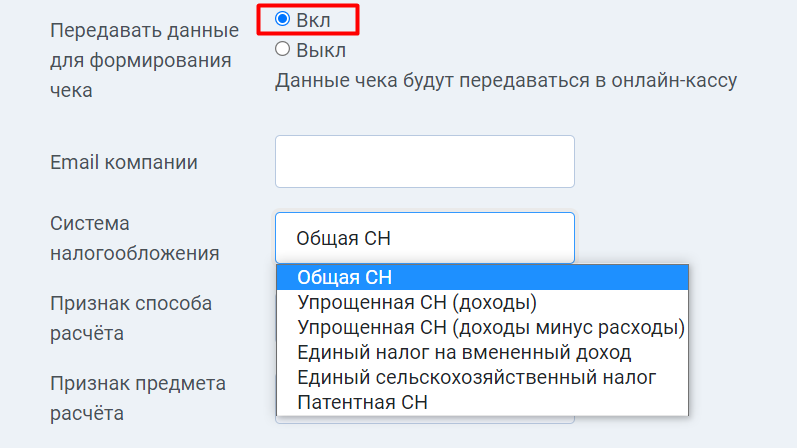
Task: Click the Передавать данные для формирования чека label
Action: click(x=144, y=60)
